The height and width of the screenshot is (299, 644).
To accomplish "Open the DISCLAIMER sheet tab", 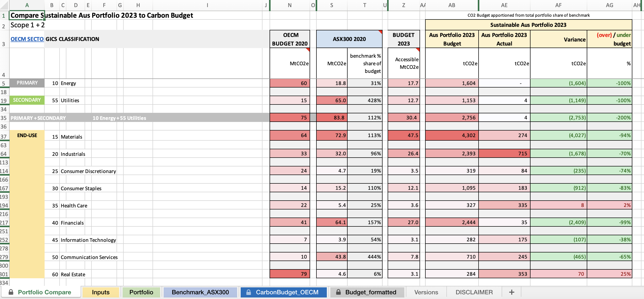I will [x=474, y=292].
